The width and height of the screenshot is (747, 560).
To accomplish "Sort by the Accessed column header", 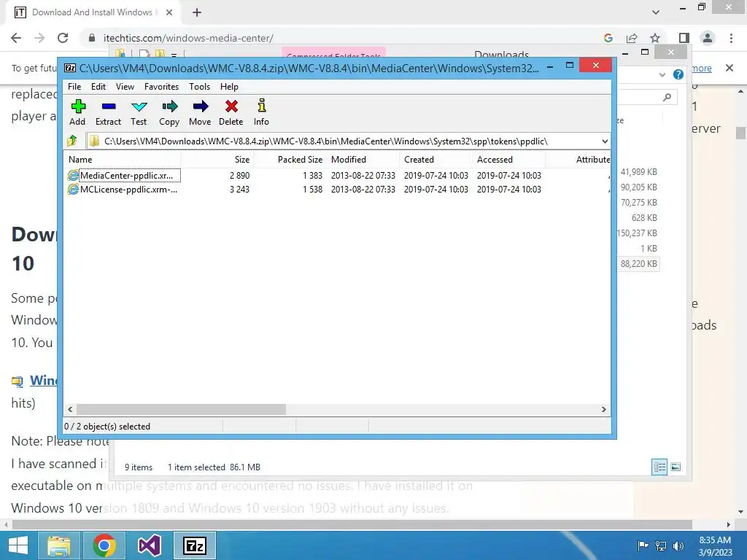I will point(508,160).
